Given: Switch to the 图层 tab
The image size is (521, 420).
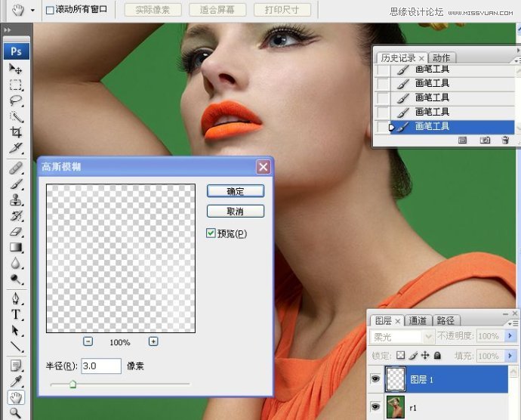Looking at the screenshot, I should coord(383,320).
